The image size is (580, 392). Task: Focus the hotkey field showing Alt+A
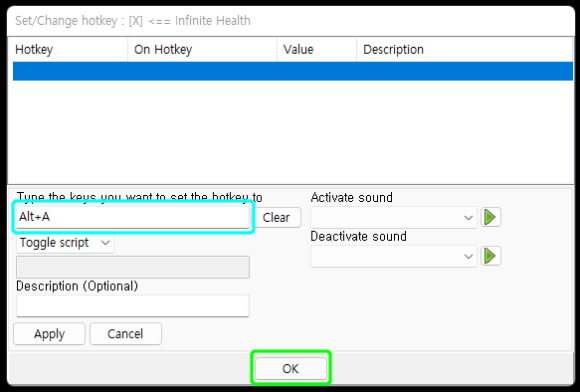tap(133, 217)
